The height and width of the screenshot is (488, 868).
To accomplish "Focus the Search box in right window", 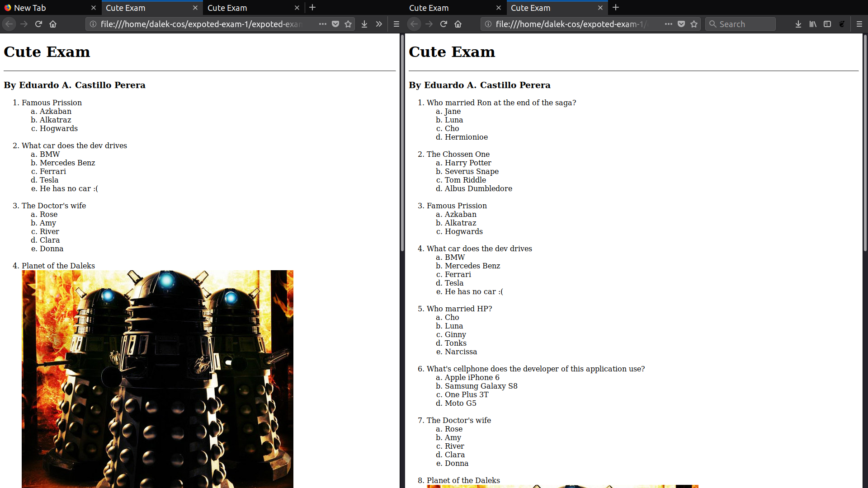I will tap(741, 24).
